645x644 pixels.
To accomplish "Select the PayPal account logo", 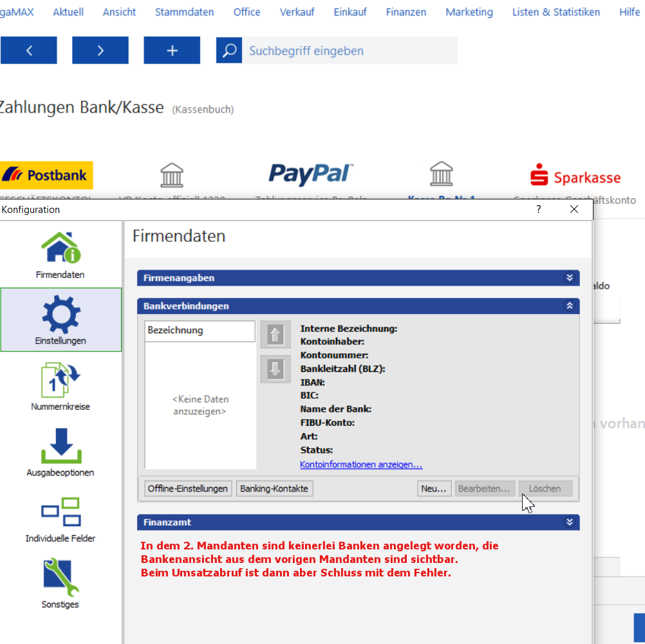I will point(311,174).
